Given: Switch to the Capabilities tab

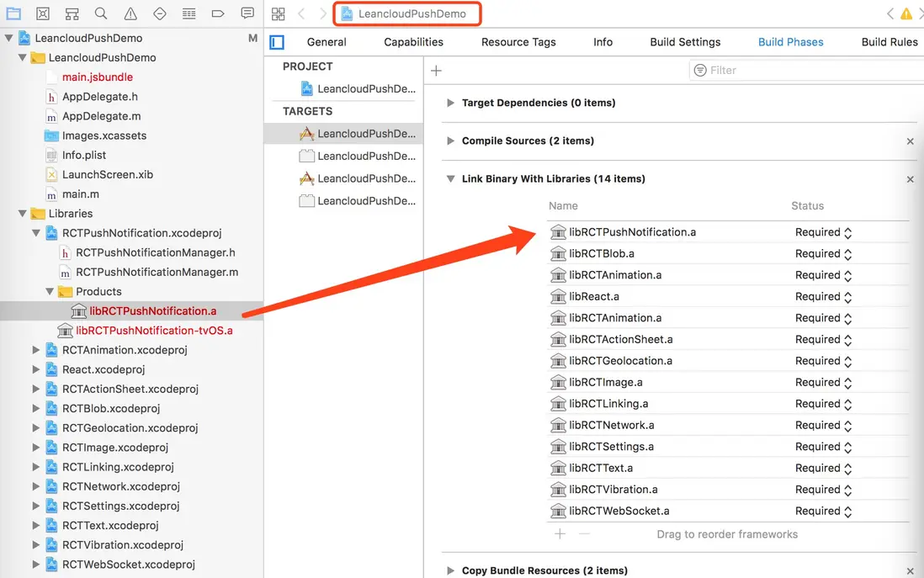Looking at the screenshot, I should tap(414, 42).
